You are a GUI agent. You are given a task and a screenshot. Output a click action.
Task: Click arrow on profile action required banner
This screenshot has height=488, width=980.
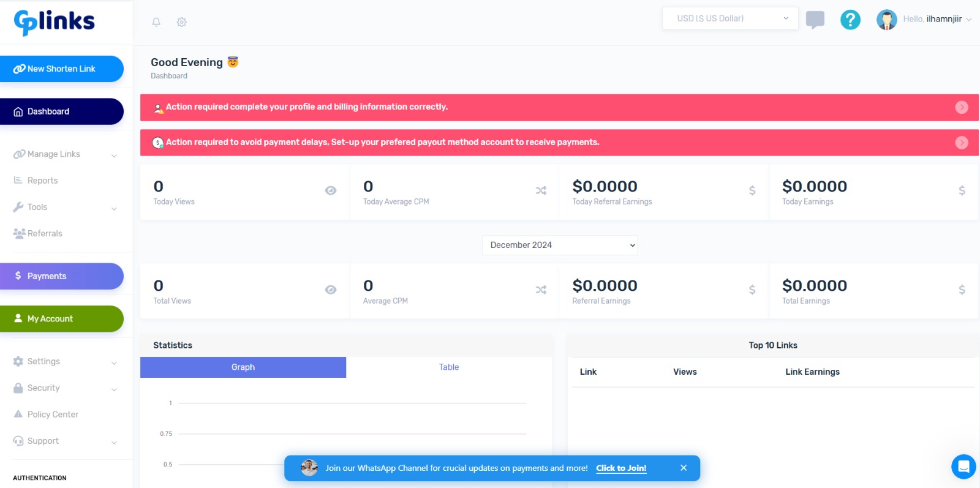tap(962, 107)
